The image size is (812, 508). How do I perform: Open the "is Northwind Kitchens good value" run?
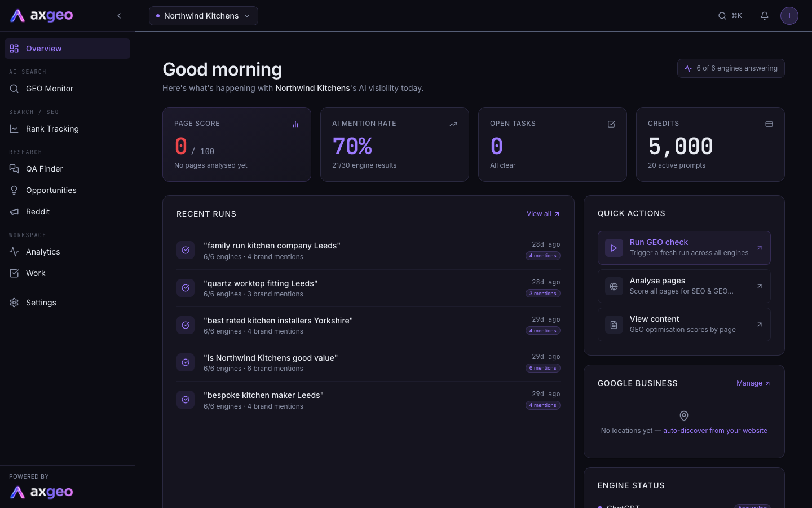coord(368,362)
